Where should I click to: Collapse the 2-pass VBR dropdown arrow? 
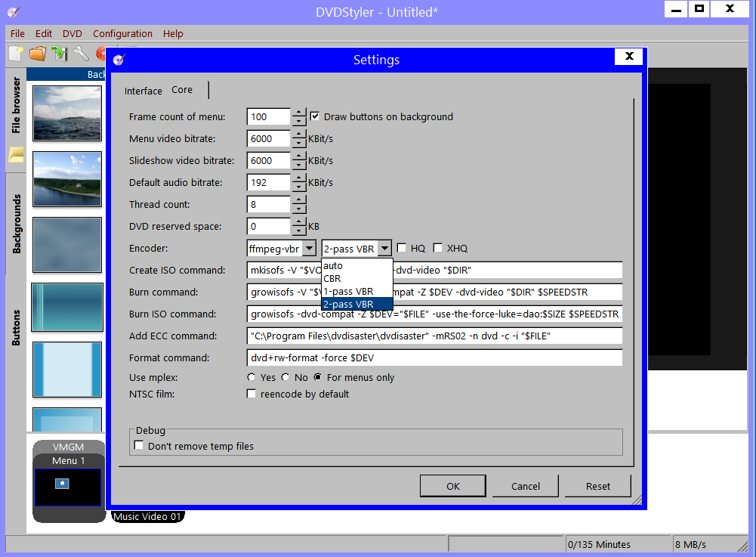(384, 249)
